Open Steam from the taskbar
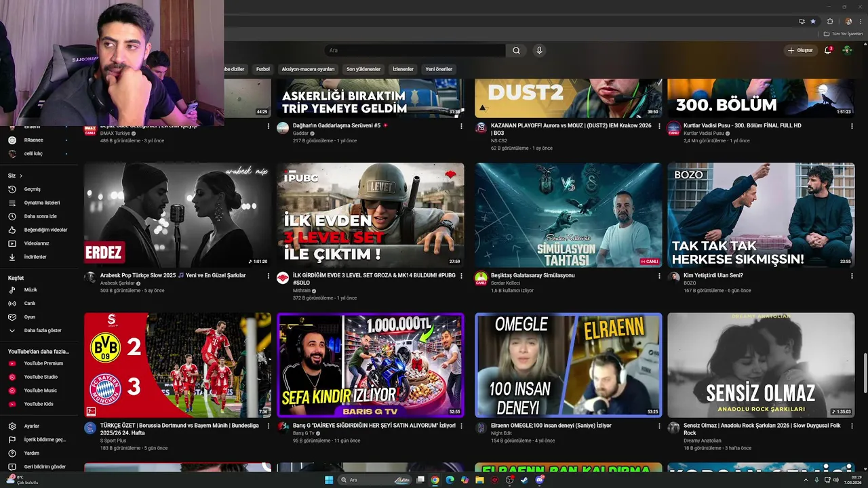 [x=524, y=480]
